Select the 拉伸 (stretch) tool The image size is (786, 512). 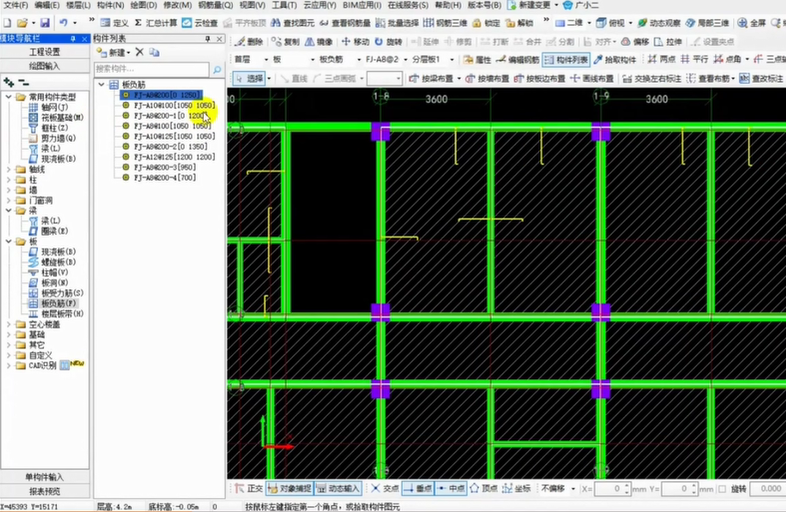(668, 42)
